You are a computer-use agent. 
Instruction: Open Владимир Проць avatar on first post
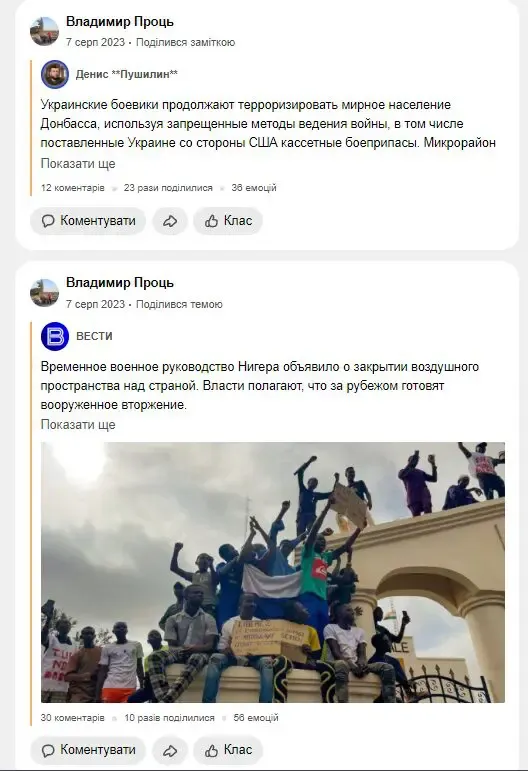click(x=44, y=31)
